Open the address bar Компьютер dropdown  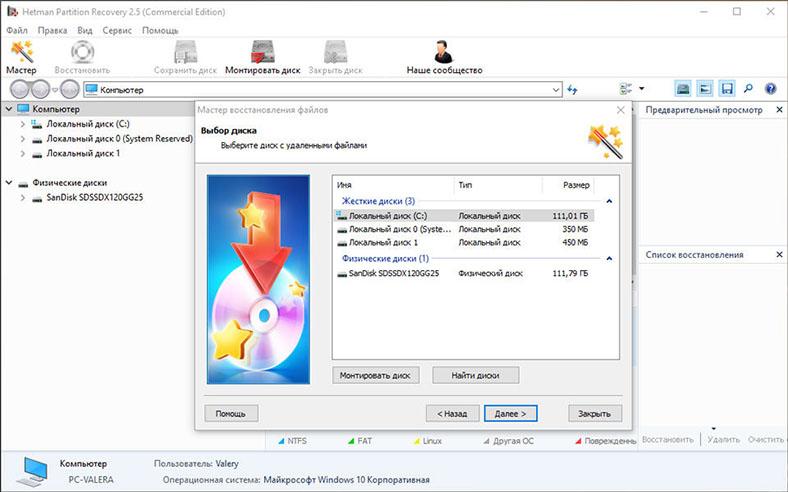(x=555, y=90)
